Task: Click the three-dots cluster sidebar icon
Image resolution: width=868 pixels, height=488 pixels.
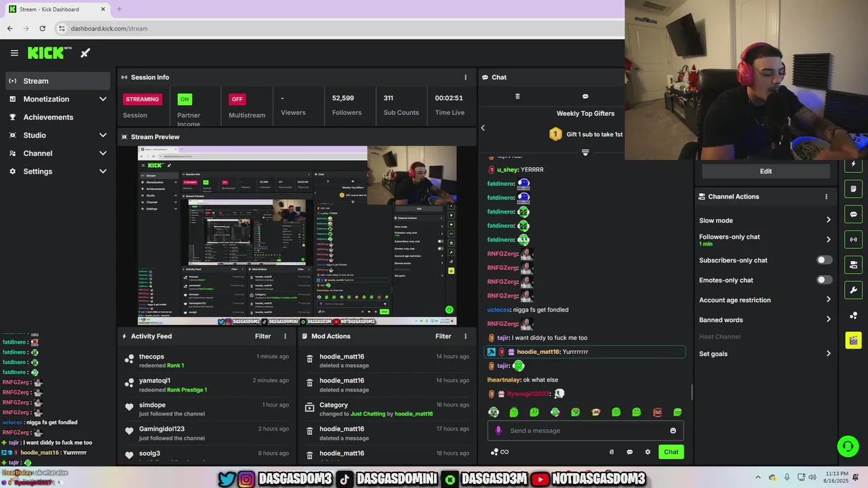Action: pos(854,315)
